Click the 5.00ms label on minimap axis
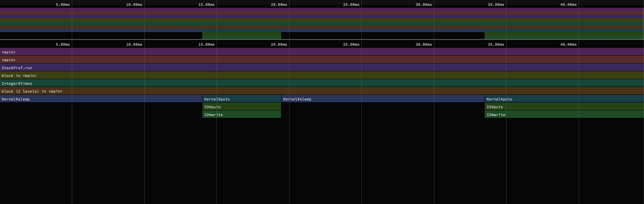644x204 pixels. pyautogui.click(x=63, y=4)
